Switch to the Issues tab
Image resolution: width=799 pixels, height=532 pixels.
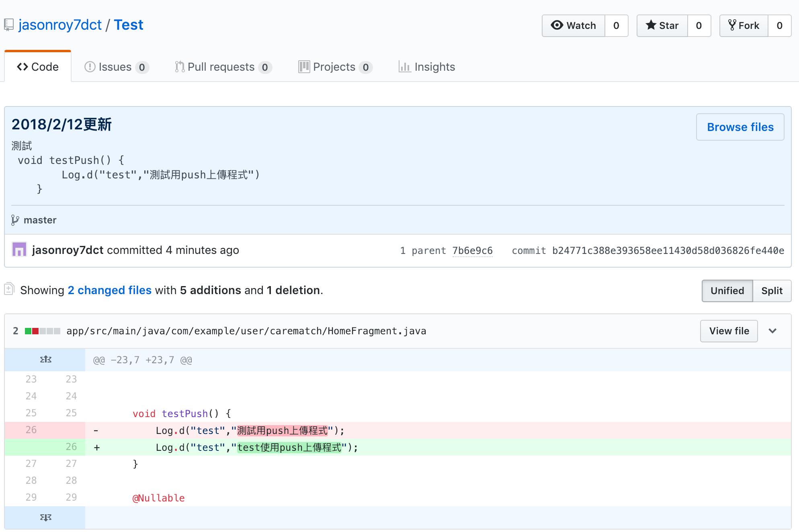pos(117,67)
